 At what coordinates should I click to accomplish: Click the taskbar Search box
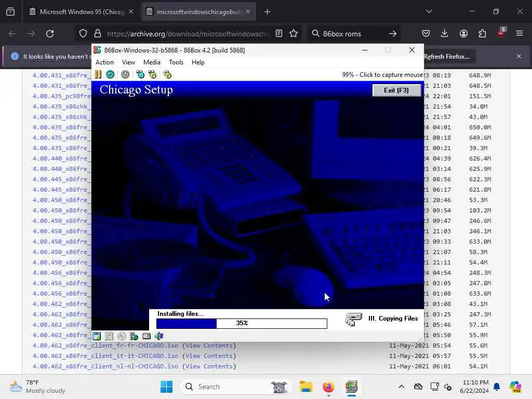tap(236, 387)
